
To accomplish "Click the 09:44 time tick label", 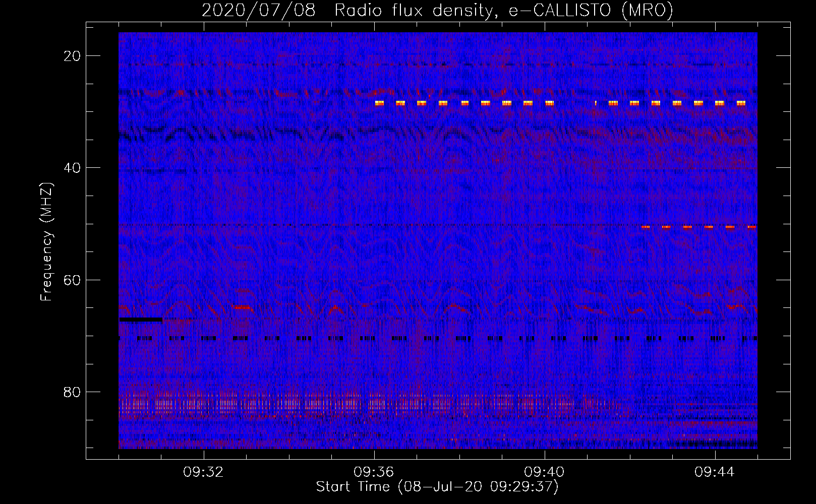I will tap(715, 472).
